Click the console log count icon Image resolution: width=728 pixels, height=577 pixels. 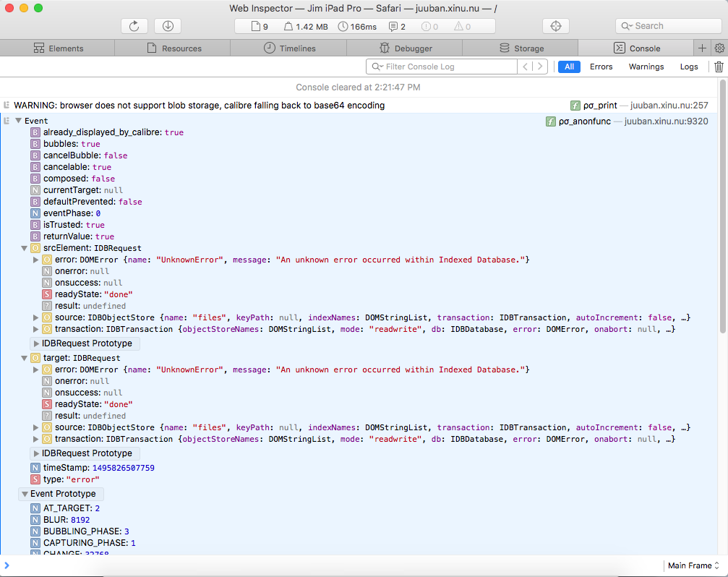tap(397, 27)
